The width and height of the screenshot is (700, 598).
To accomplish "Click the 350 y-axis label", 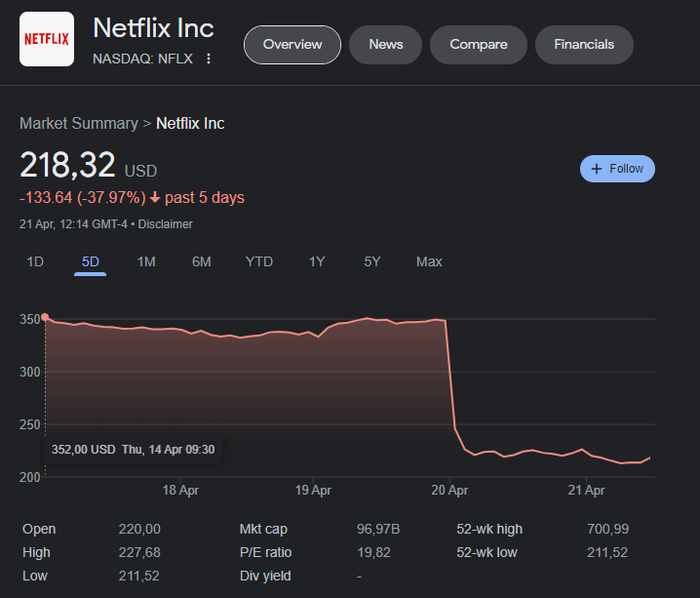I will tap(30, 319).
